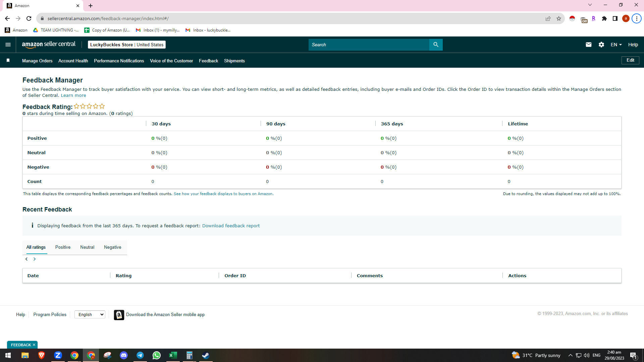
Task: Reload the current page
Action: point(29,18)
